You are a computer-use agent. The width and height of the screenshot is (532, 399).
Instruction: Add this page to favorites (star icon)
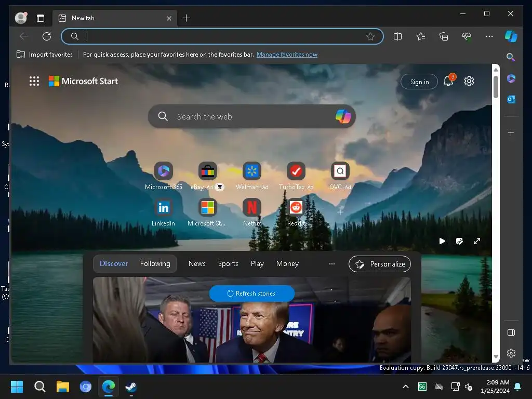click(x=370, y=36)
